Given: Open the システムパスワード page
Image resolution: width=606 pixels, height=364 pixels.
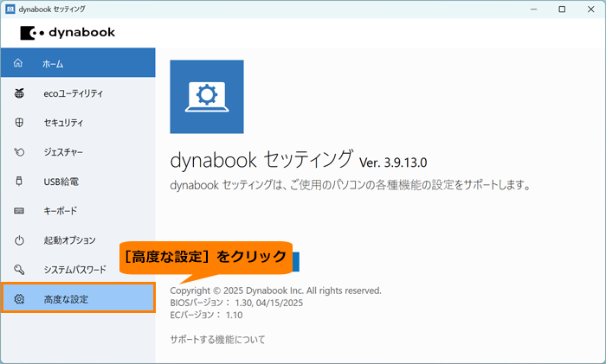Looking at the screenshot, I should pyautogui.click(x=78, y=270).
